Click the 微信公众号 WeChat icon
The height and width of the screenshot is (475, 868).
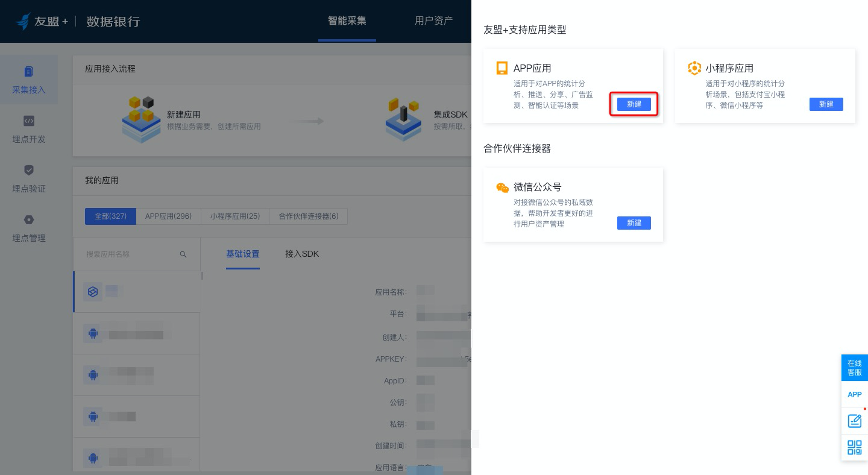point(502,187)
